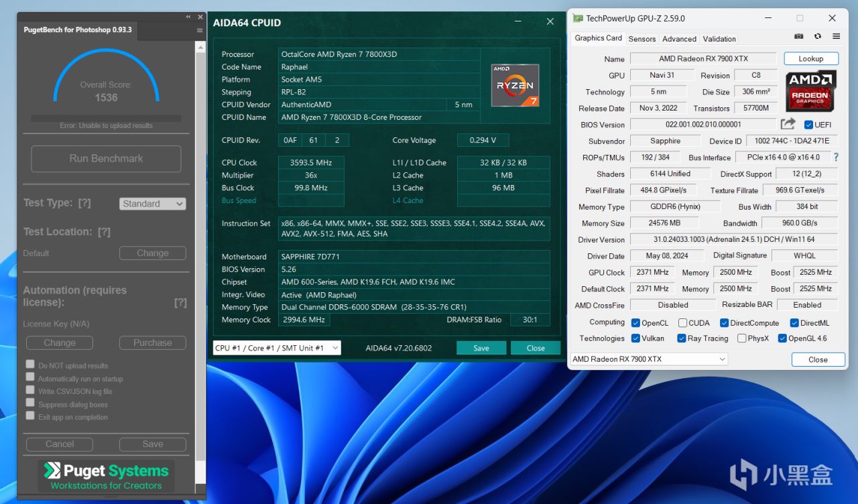Toggle the DirectML checkbox
Image resolution: width=858 pixels, height=504 pixels.
point(794,323)
